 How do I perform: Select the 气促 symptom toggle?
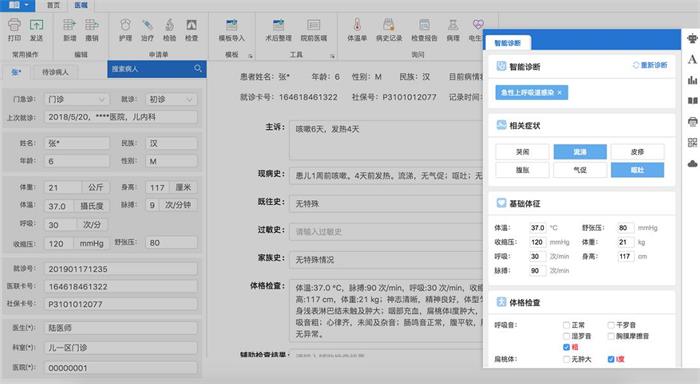(580, 170)
